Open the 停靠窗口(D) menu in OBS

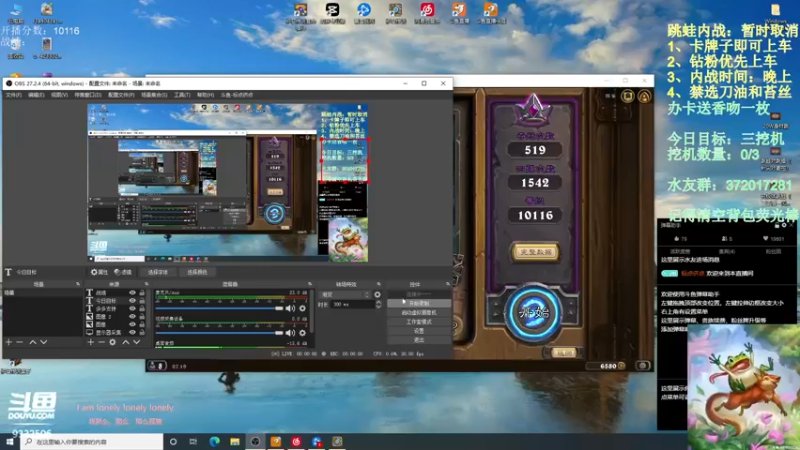point(88,95)
